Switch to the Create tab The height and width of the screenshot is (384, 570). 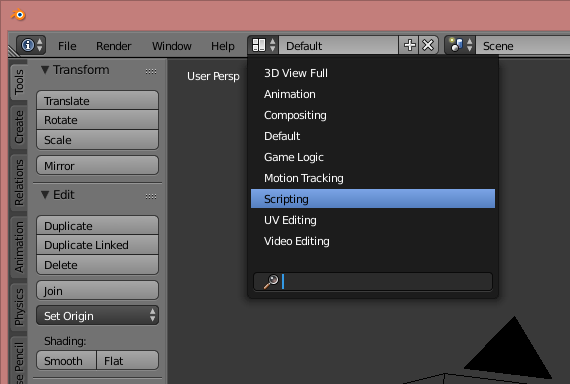click(x=19, y=127)
